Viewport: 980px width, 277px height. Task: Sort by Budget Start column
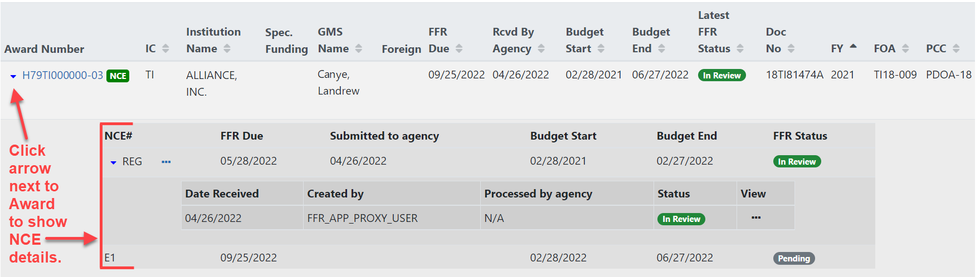pos(601,49)
